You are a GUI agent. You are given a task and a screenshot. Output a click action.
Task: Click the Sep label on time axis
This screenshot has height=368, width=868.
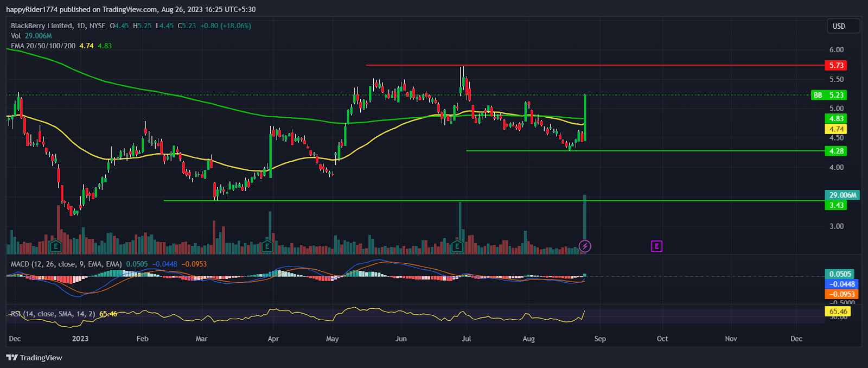click(600, 339)
